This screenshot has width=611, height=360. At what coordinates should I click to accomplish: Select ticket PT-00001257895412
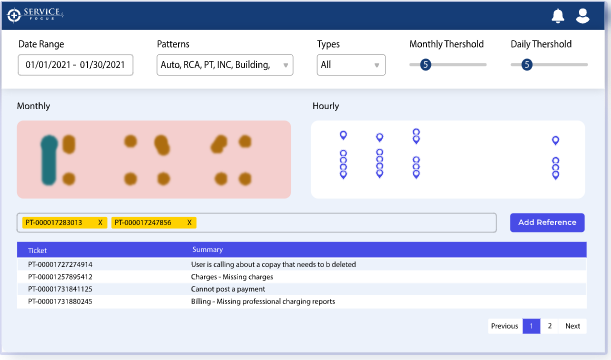60,277
